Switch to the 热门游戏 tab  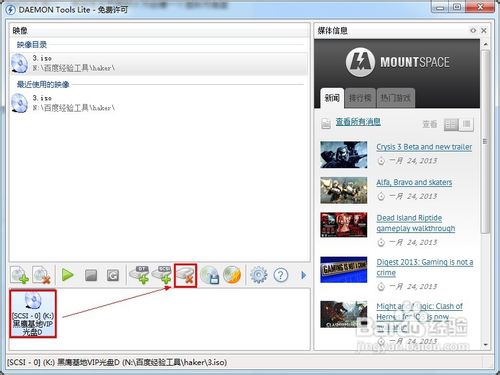click(396, 98)
